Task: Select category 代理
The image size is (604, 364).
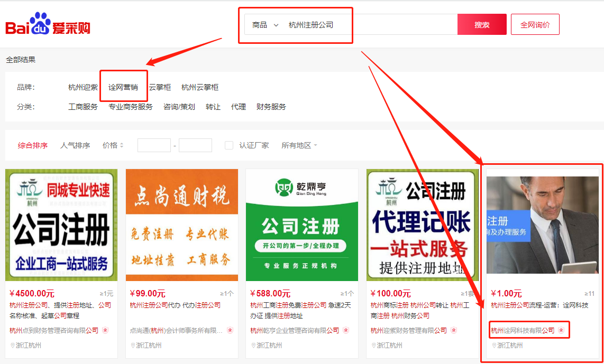Action: 239,107
